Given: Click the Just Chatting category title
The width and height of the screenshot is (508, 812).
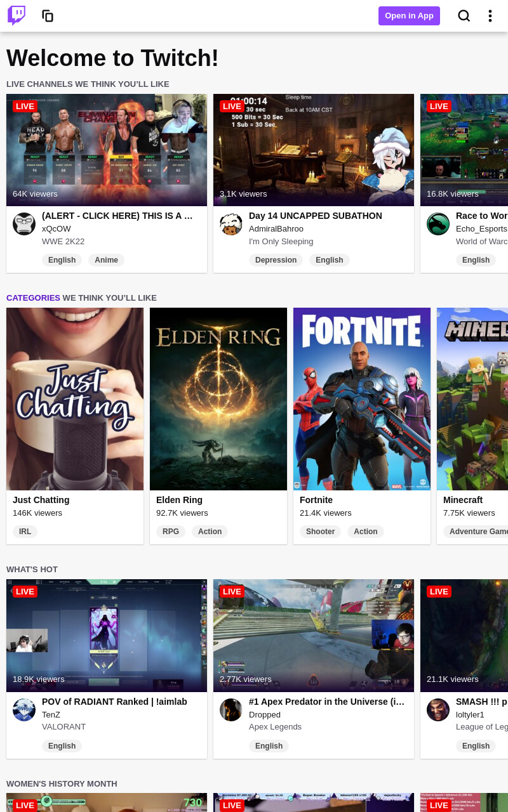Looking at the screenshot, I should [x=41, y=500].
